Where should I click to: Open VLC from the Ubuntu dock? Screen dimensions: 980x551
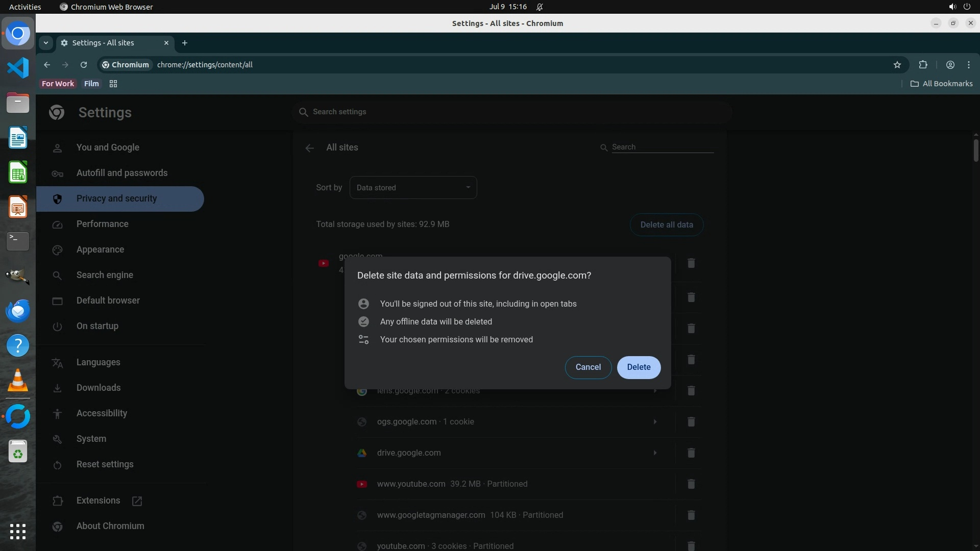18,381
